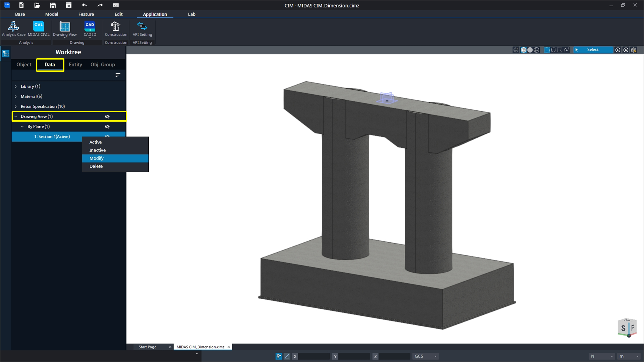
Task: Open the GCS coordinate system dropdown
Action: point(426,356)
